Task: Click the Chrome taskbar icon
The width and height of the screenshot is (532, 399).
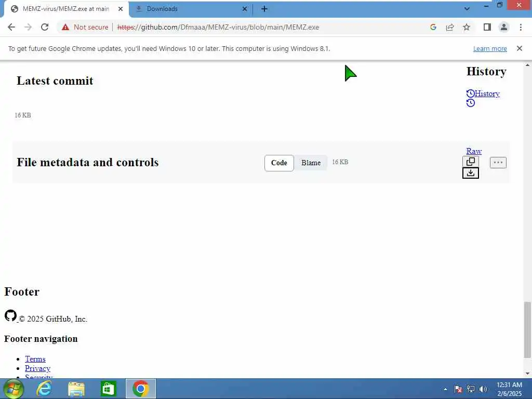Action: click(x=140, y=389)
